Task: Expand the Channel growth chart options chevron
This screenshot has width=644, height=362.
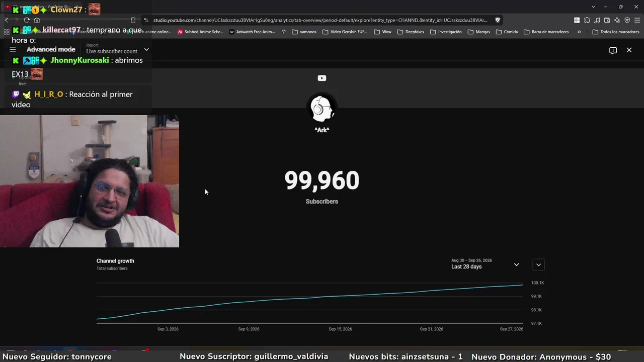Action: pyautogui.click(x=538, y=264)
